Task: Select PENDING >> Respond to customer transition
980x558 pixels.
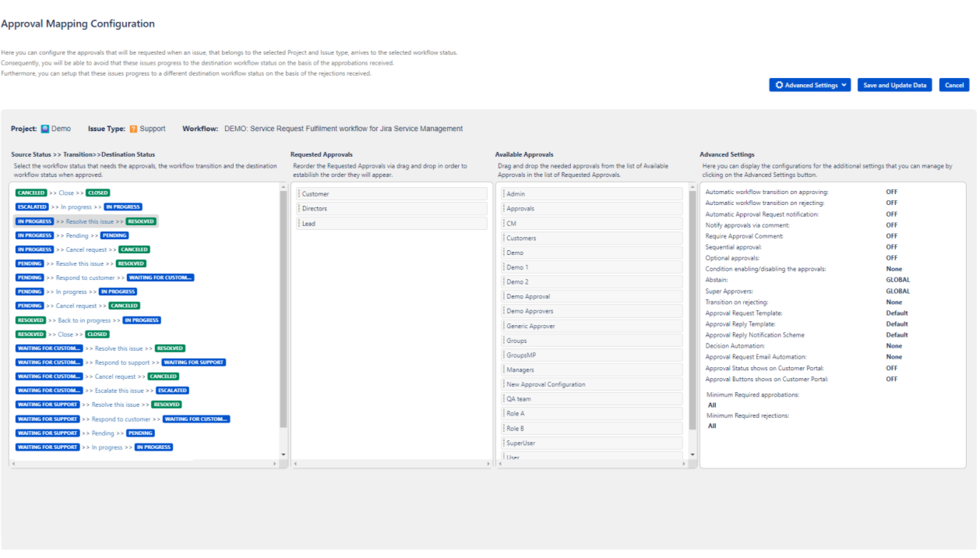Action: [104, 277]
